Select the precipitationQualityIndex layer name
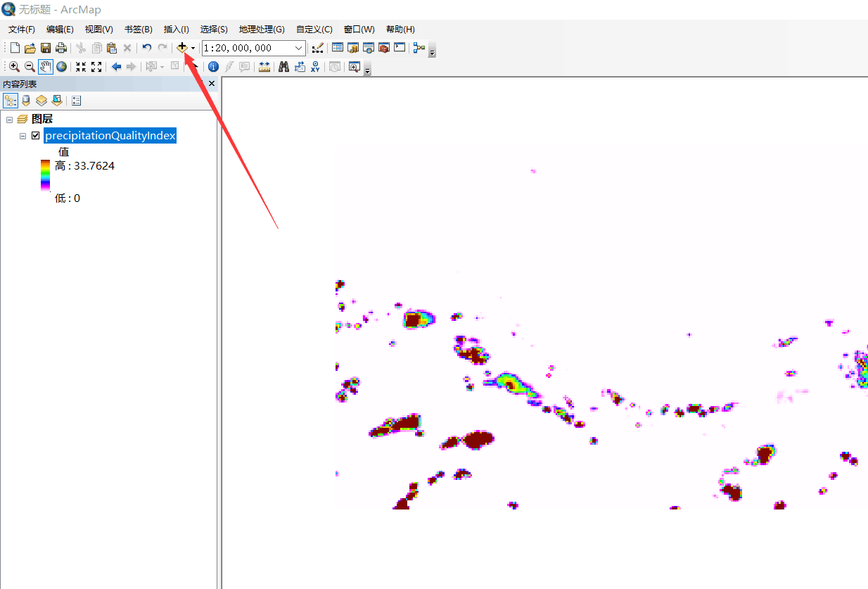This screenshot has width=868, height=589. point(110,136)
